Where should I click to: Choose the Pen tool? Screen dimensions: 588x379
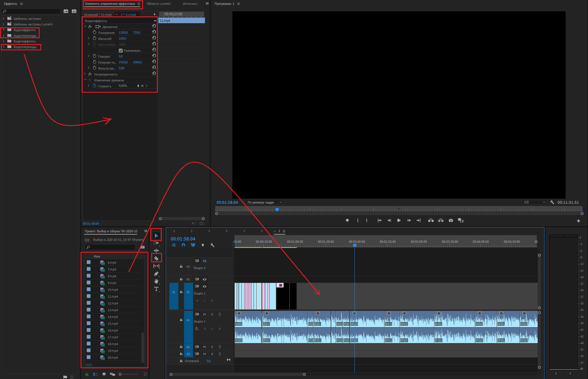pos(156,274)
